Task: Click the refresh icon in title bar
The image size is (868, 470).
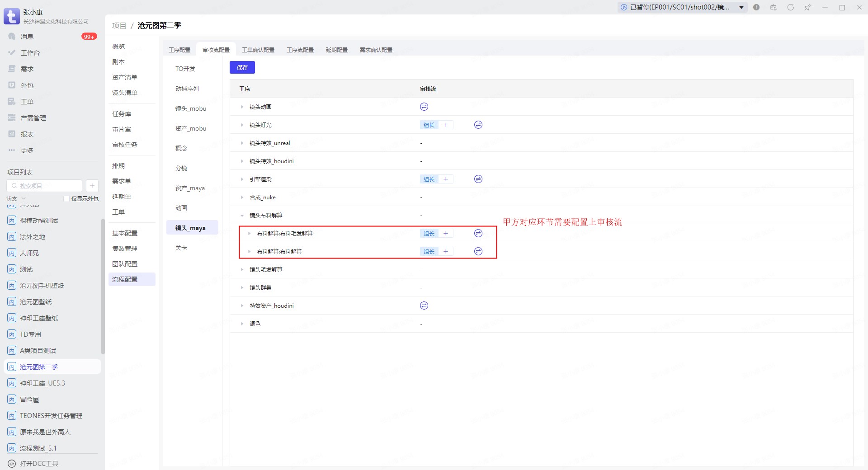Action: tap(790, 7)
